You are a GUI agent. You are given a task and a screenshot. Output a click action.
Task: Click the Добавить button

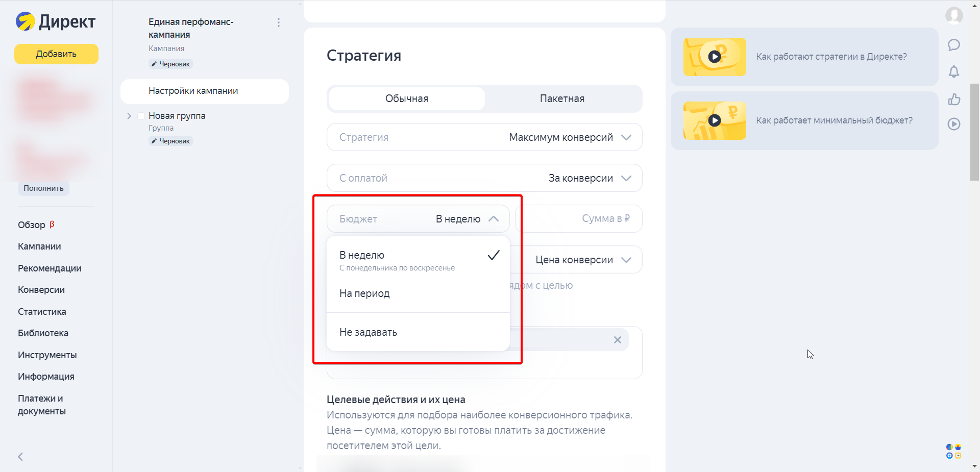(56, 54)
